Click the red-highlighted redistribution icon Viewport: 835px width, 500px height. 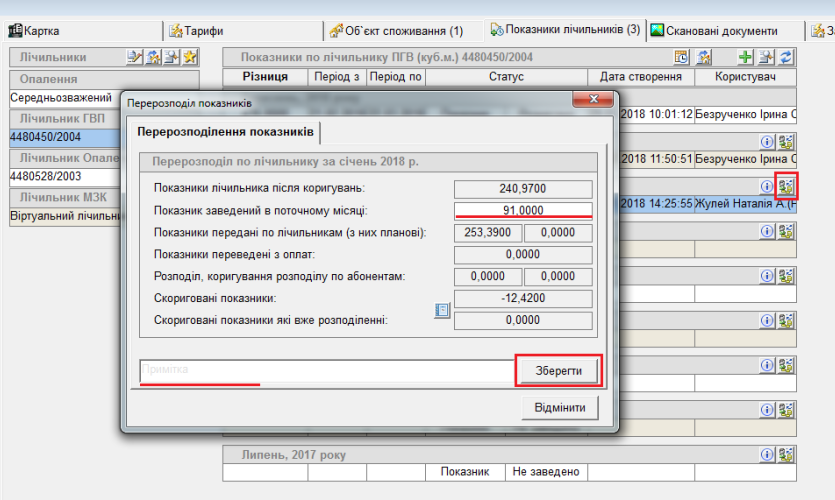click(x=786, y=186)
